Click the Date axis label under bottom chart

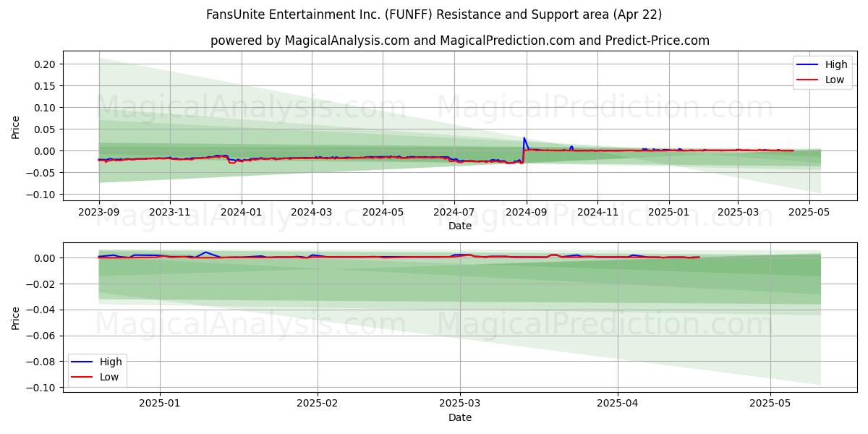coord(460,417)
